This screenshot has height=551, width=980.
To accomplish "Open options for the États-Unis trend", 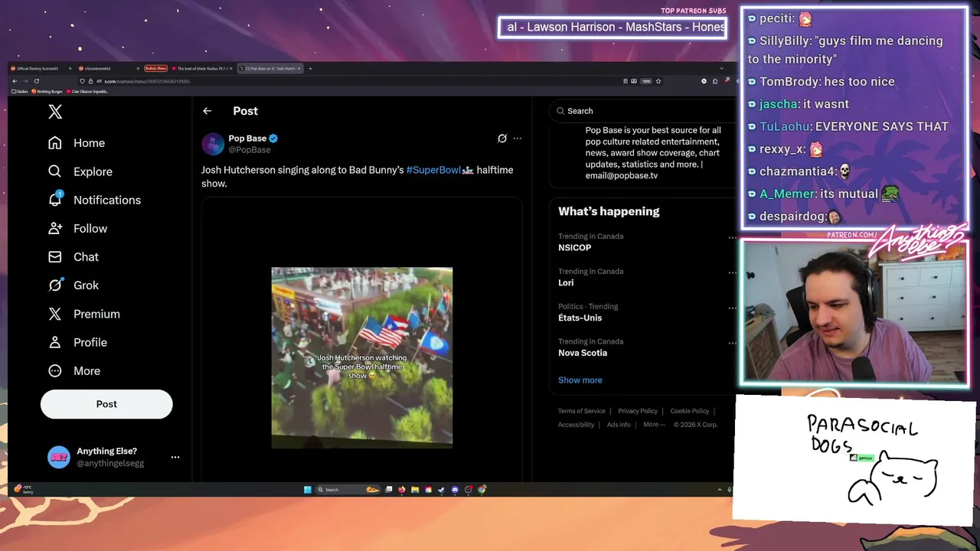I will coord(732,308).
